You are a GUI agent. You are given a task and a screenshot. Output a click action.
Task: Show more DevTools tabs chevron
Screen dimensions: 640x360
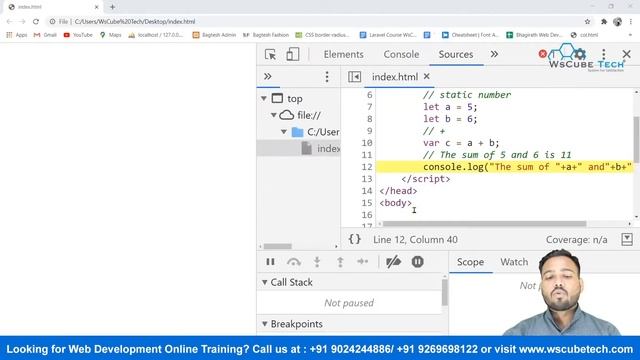(x=494, y=54)
